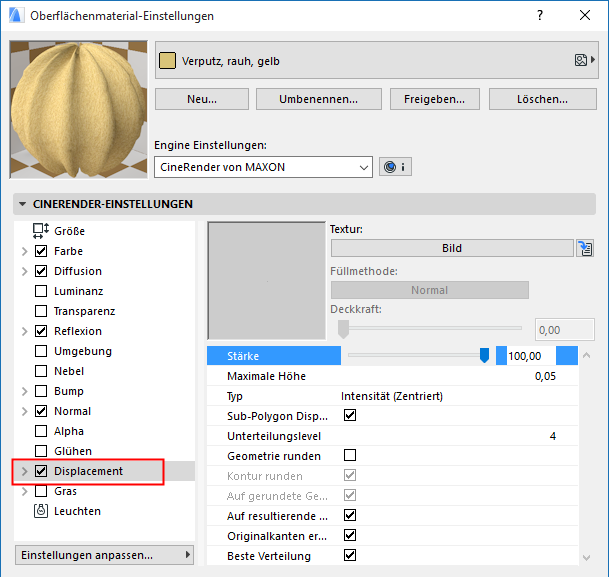Screen dimensions: 609x577
Task: Click the Verputz, rauh, gelb material name
Action: 231,61
